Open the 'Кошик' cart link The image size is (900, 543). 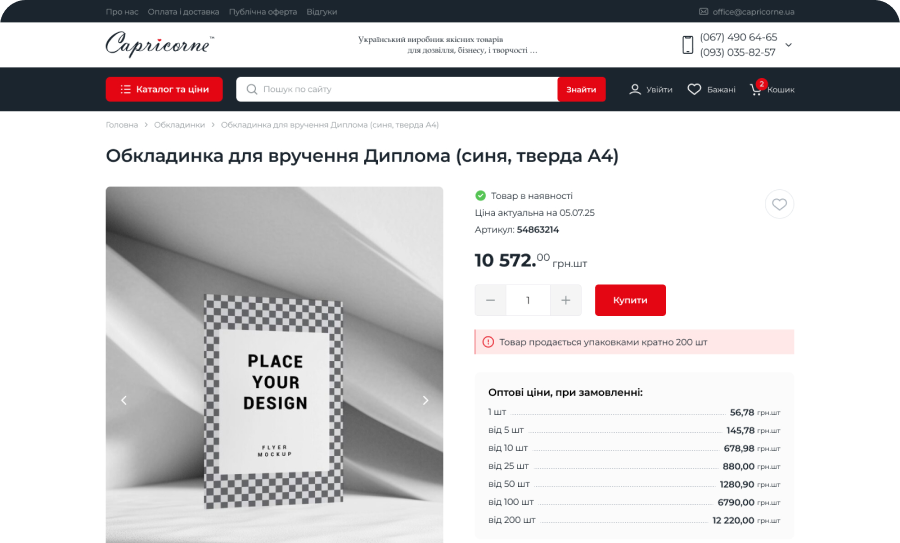click(781, 90)
